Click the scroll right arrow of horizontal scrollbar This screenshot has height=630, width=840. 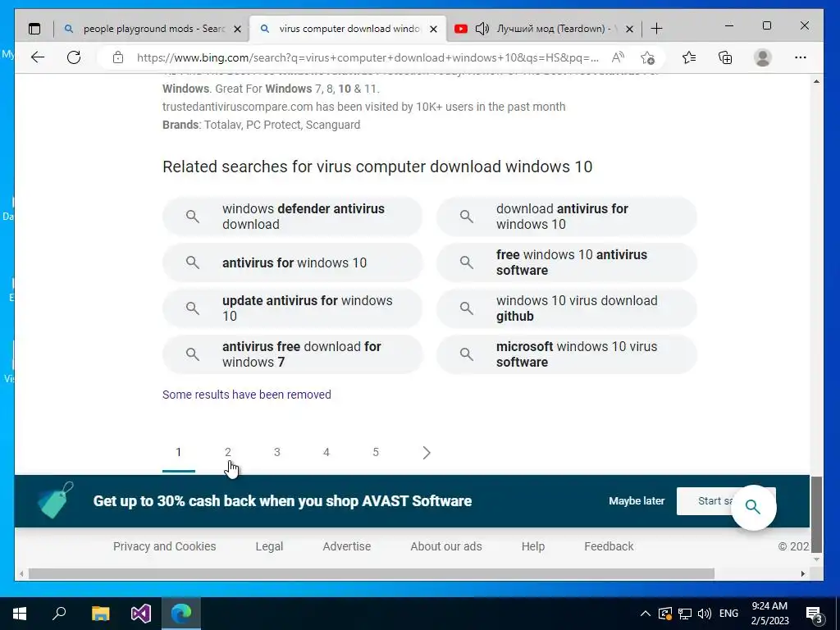803,573
